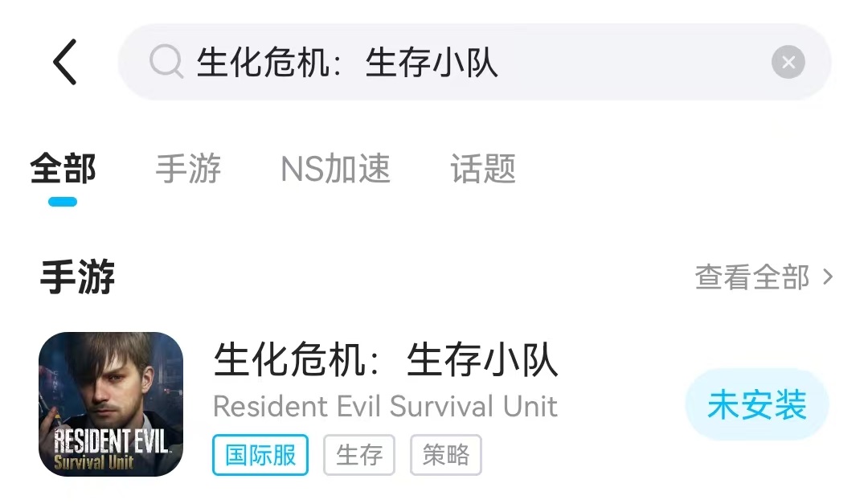Select the 国际服 tag
Image resolution: width=868 pixels, height=504 pixels.
pos(260,455)
